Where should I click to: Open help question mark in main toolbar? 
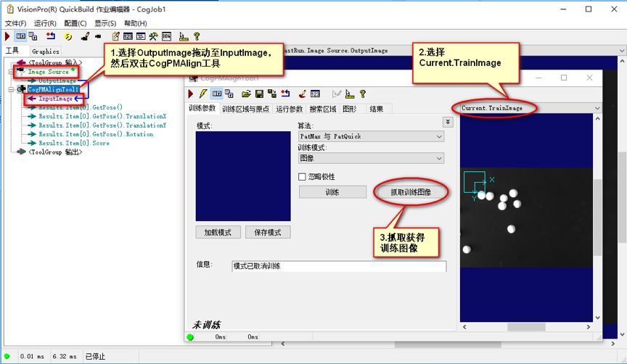pyautogui.click(x=197, y=36)
